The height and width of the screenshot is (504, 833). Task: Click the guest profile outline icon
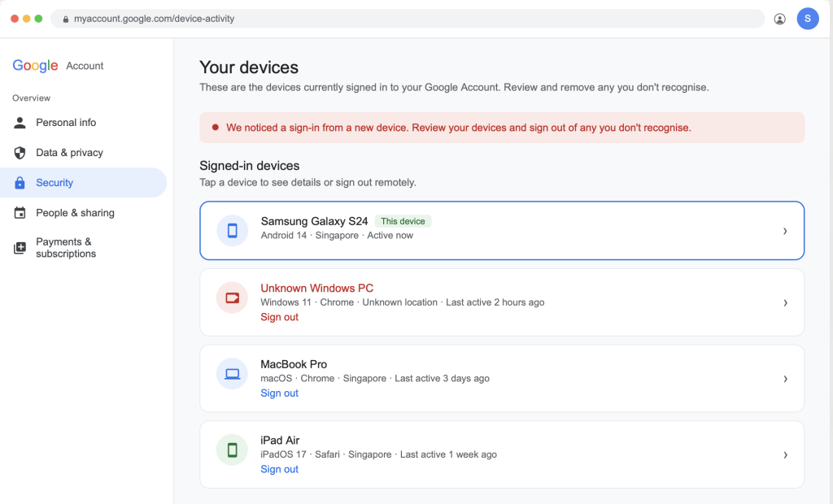pyautogui.click(x=779, y=20)
